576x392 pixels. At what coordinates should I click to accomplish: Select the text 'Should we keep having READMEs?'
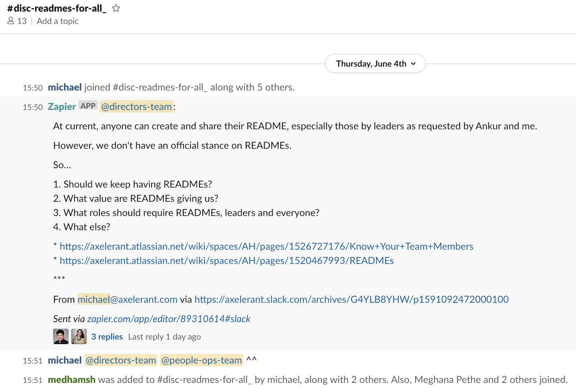click(138, 184)
